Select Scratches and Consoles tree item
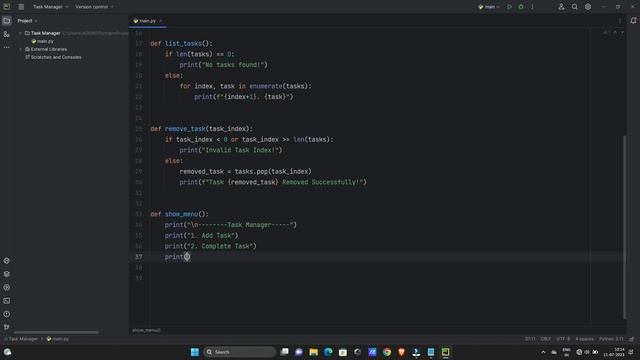This screenshot has height=360, width=640. pos(53,57)
